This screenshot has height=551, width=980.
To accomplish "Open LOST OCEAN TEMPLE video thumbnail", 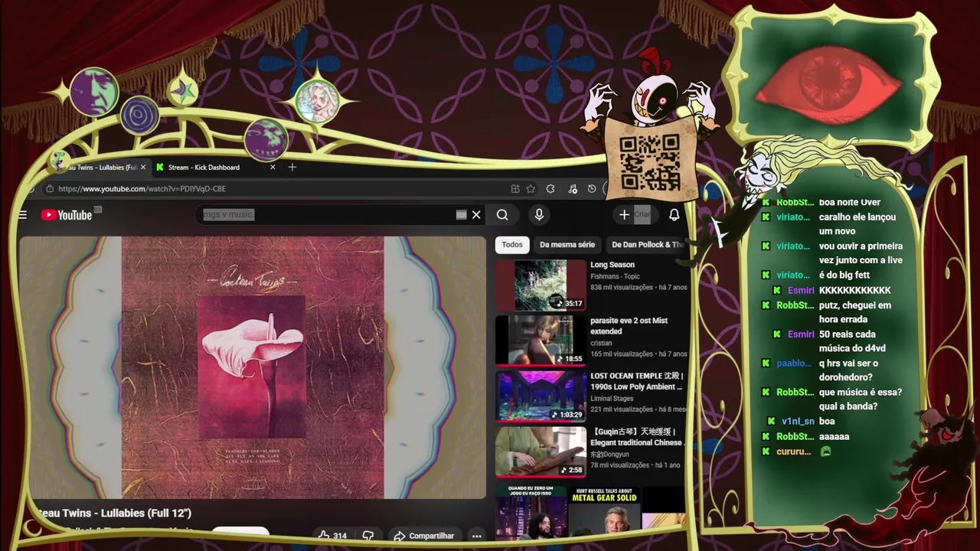I will 541,396.
